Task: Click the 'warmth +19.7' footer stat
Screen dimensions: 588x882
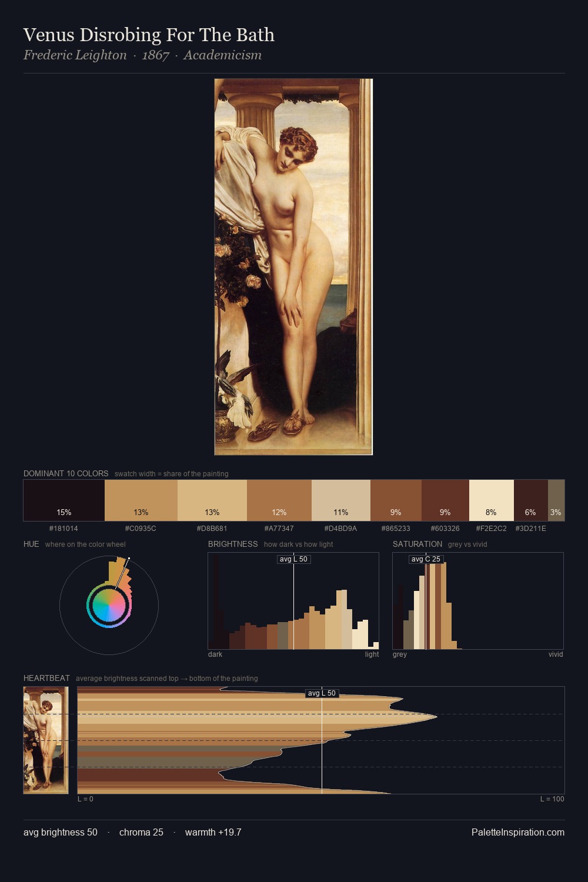Action: click(213, 832)
